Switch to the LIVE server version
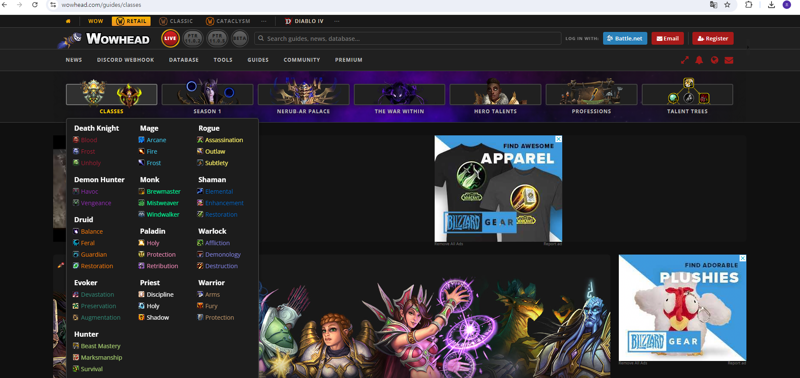The width and height of the screenshot is (800, 378). pyautogui.click(x=170, y=38)
